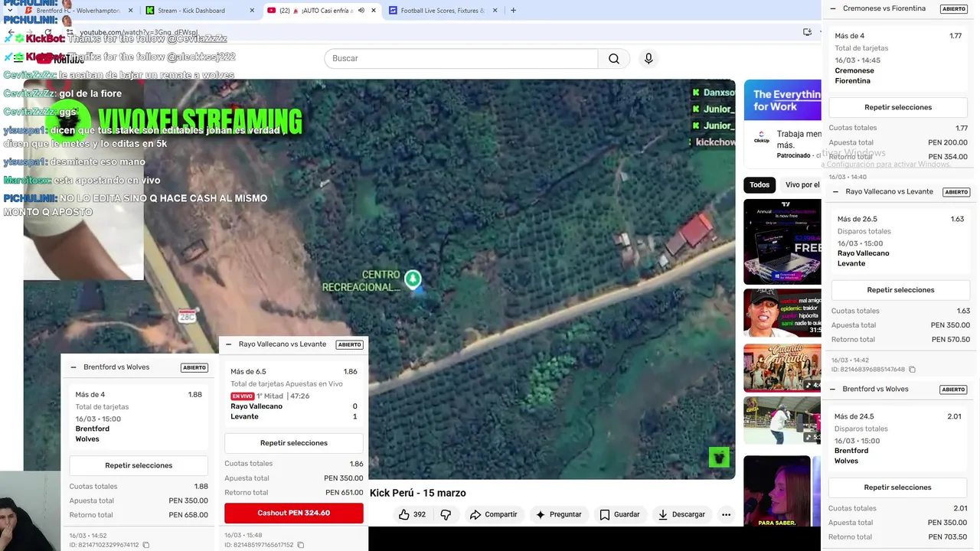Switch to Stream - Kick Dashboard tab
Viewport: 980px width, 551px height.
coord(198,11)
